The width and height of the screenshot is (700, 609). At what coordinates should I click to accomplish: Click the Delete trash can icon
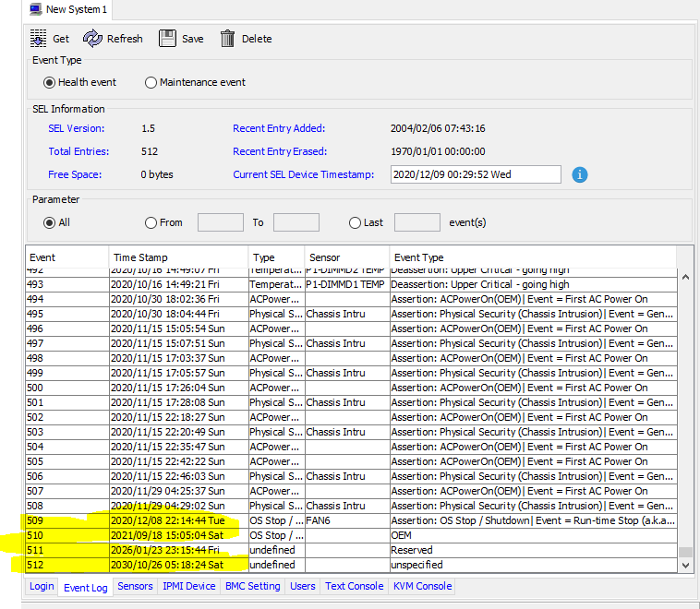click(228, 39)
